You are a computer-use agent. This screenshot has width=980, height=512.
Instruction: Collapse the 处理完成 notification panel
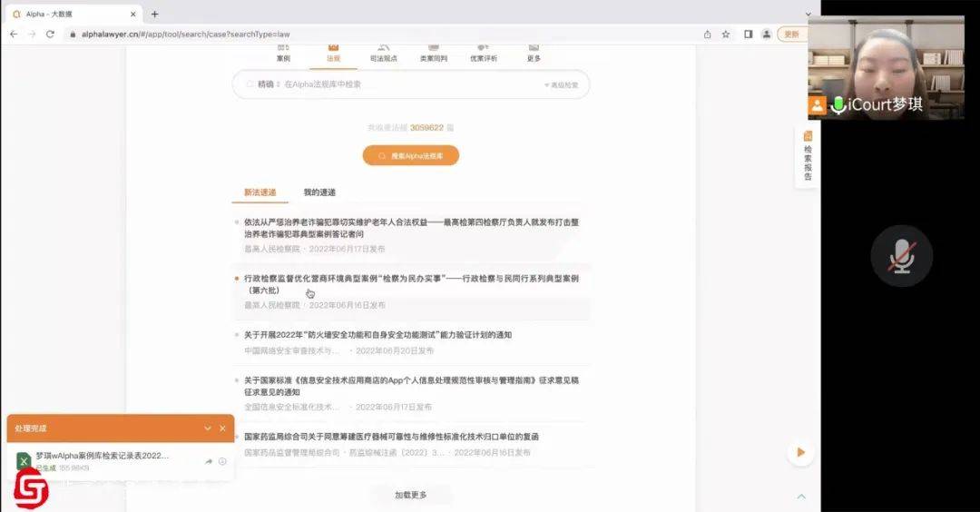[207, 428]
